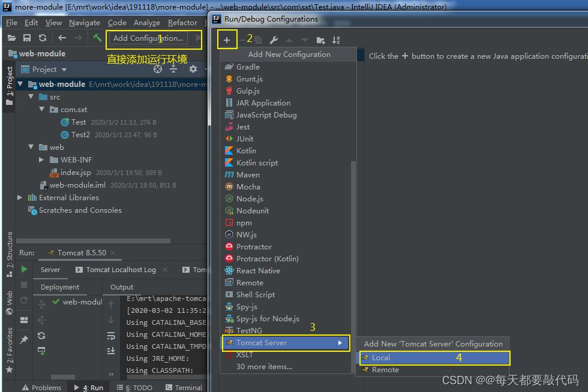The height and width of the screenshot is (392, 588).
Task: Click the Stop button in Run panel
Action: pos(24,285)
